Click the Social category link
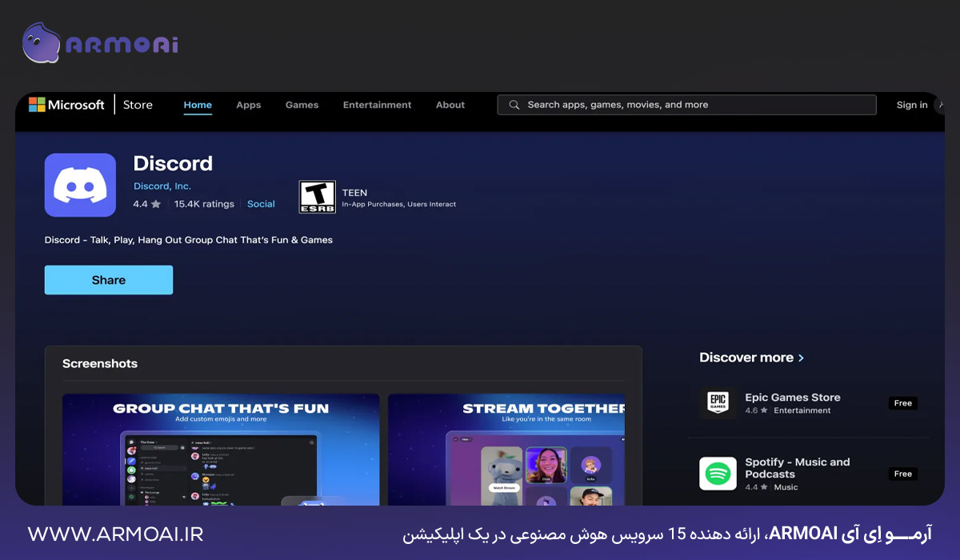 click(261, 204)
